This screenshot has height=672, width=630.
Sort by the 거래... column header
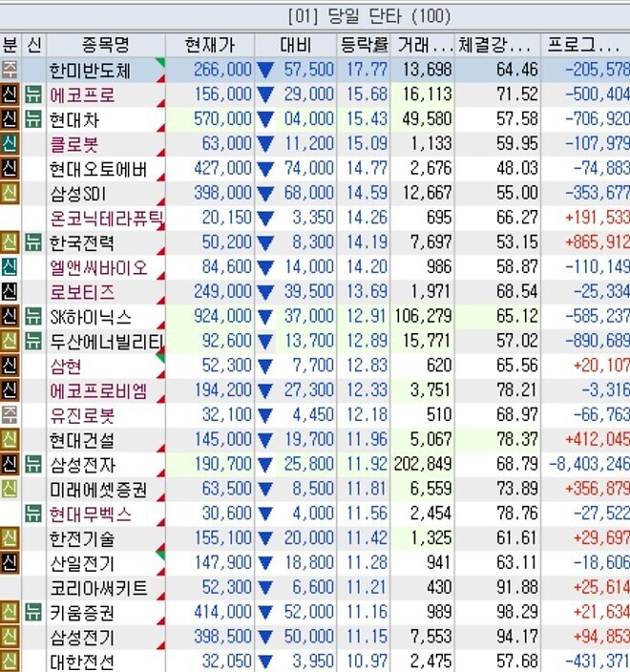point(422,45)
